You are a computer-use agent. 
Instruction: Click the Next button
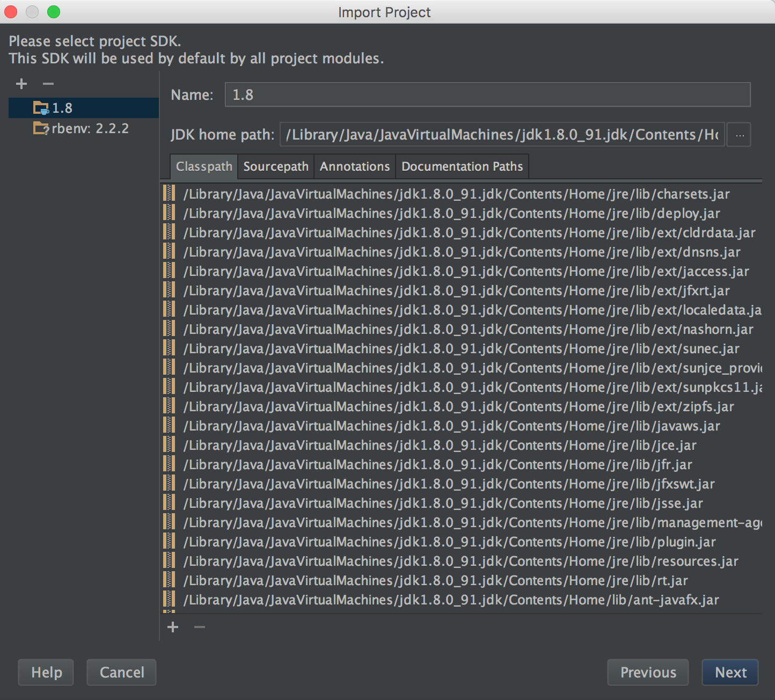click(730, 673)
